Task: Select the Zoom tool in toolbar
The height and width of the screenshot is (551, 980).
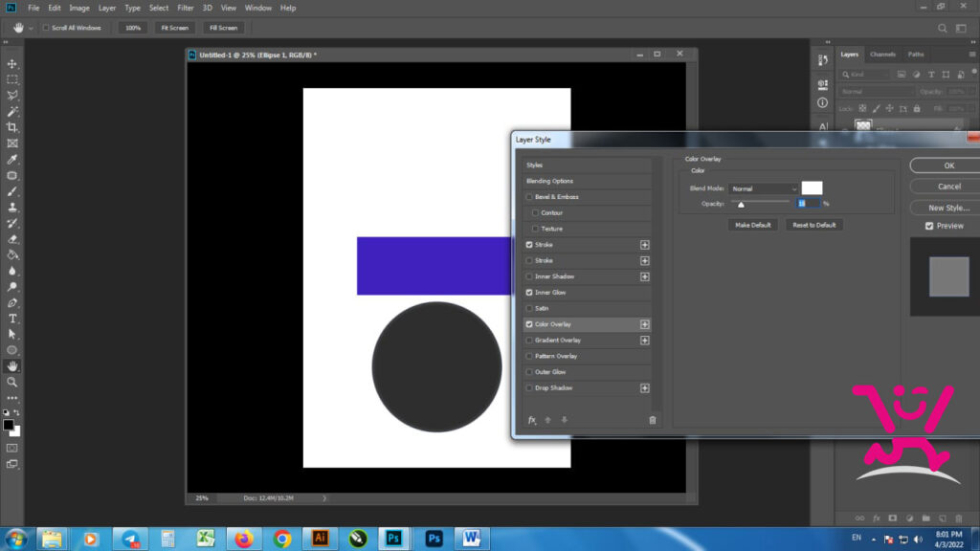Action: 11,383
